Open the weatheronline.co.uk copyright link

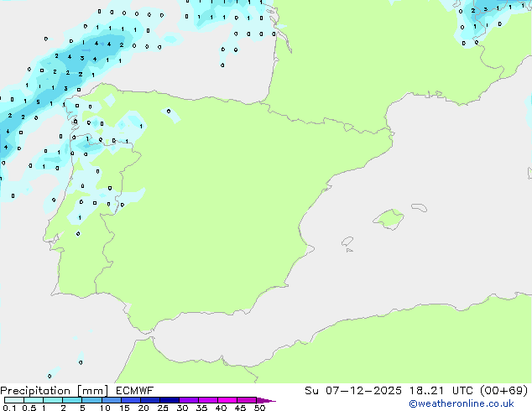tap(462, 403)
